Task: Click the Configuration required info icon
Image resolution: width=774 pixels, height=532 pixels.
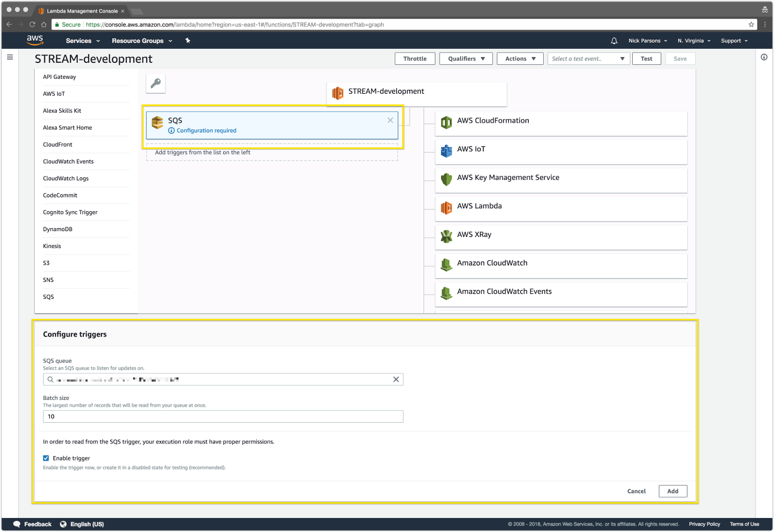Action: [x=171, y=131]
